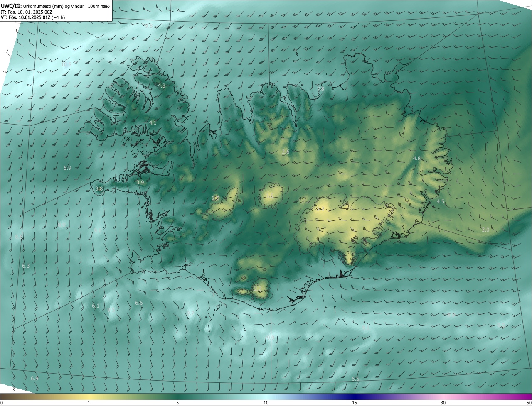Click the colorbar tick label 15
Screen dimensions: 532x406
[x=355, y=403]
